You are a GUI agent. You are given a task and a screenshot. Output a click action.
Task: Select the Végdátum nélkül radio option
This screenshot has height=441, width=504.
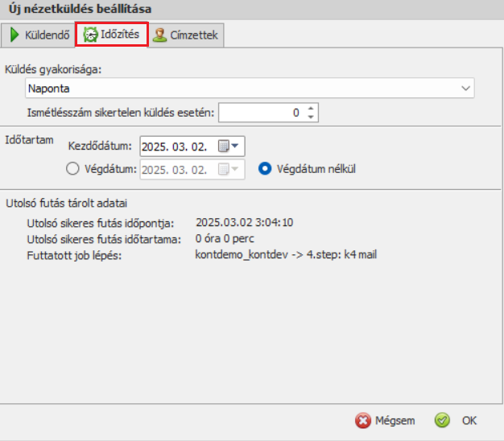point(264,169)
